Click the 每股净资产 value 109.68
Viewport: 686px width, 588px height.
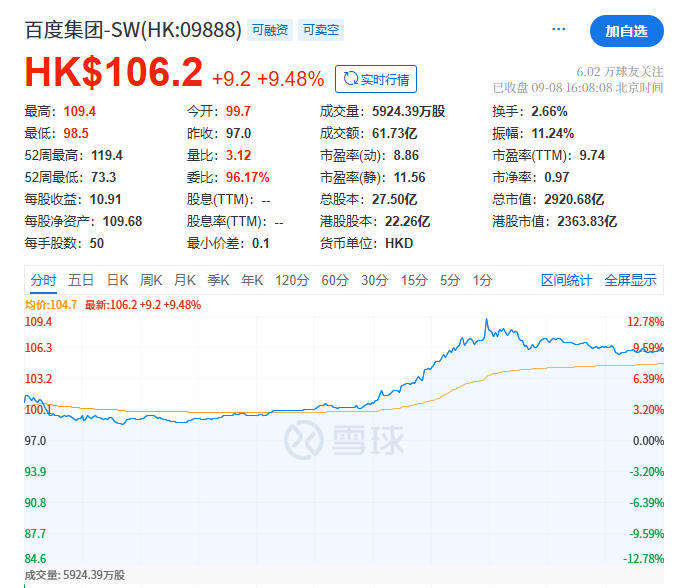pos(122,221)
